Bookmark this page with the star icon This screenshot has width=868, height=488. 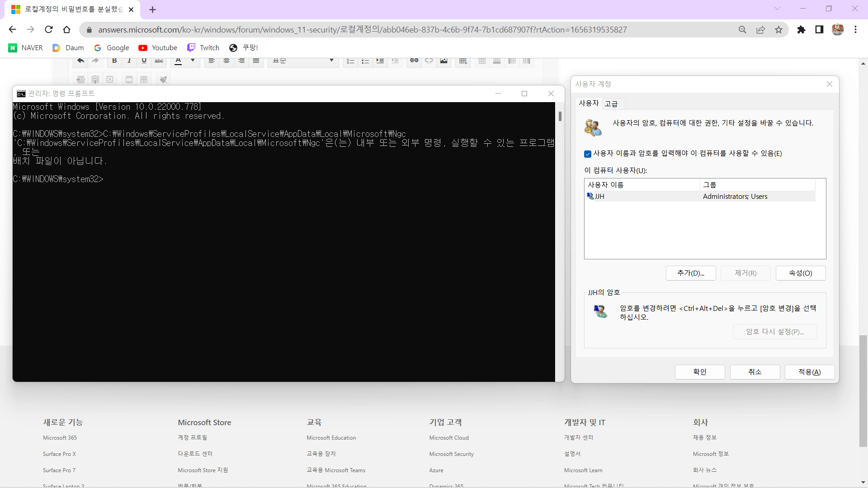click(x=778, y=29)
